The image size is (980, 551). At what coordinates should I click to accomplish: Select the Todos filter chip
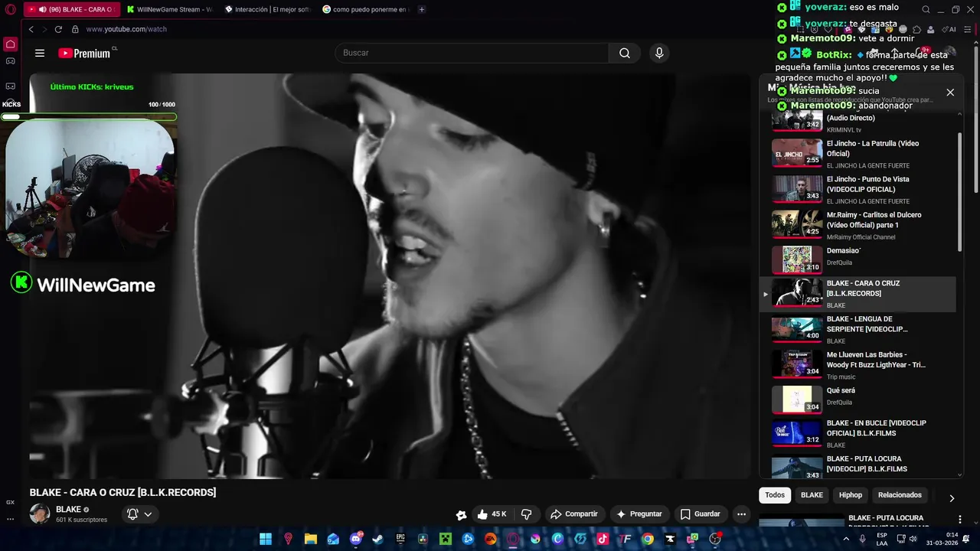pos(775,495)
